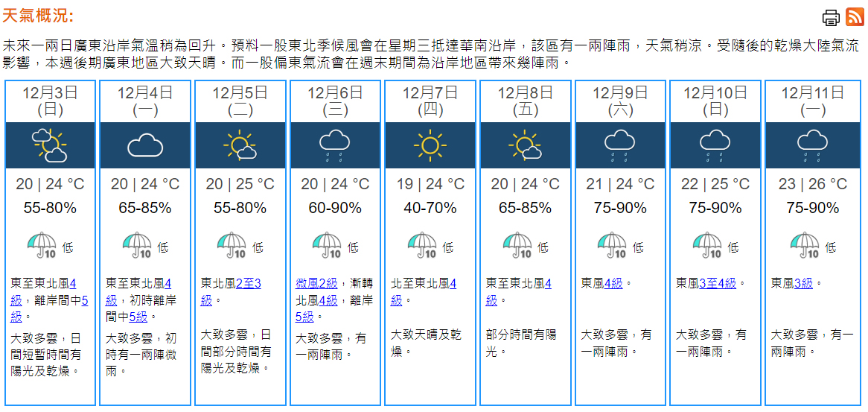The width and height of the screenshot is (868, 412).
Task: Click the rain cloud icon for December 6
Action: pyautogui.click(x=335, y=145)
